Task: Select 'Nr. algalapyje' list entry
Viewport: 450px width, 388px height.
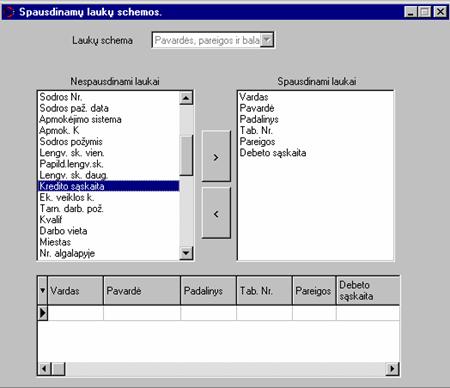Action: [x=108, y=253]
